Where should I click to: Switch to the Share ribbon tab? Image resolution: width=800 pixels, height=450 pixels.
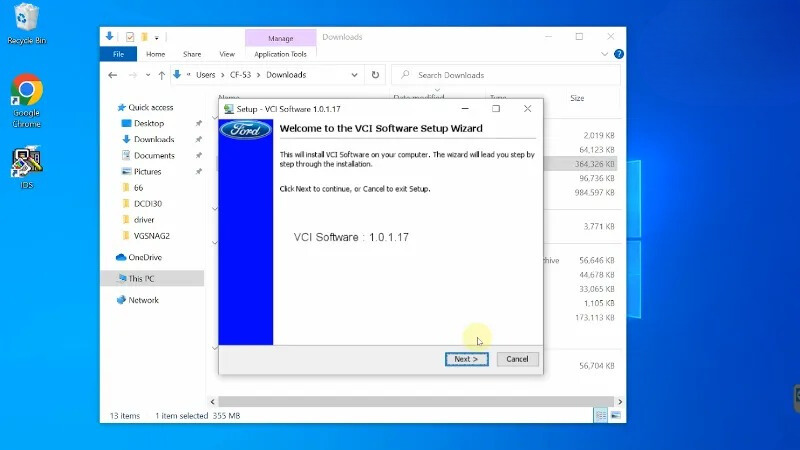click(192, 54)
